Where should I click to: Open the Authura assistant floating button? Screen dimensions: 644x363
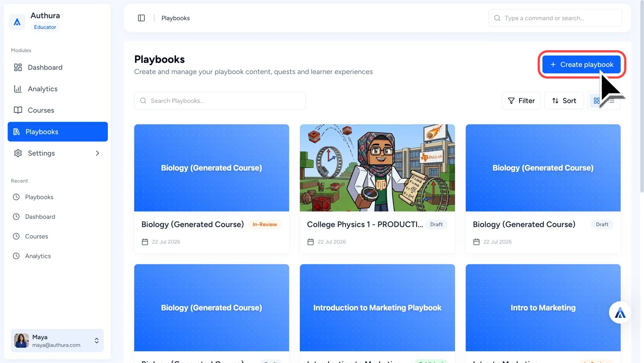click(620, 313)
